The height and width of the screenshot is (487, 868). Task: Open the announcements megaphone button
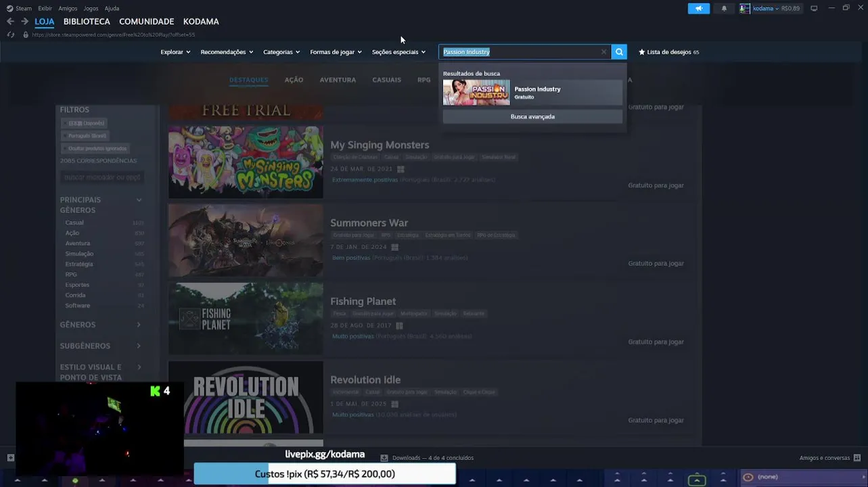699,8
